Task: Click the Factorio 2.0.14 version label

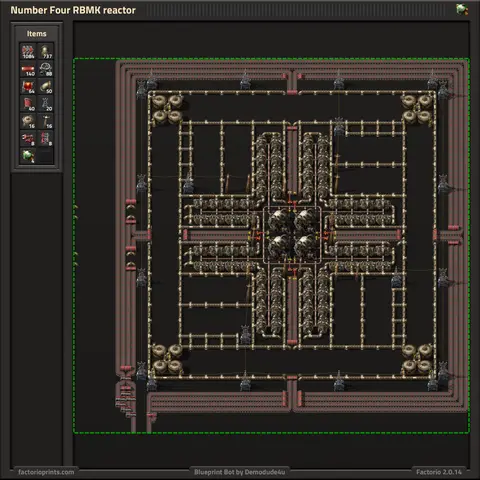Action: (439, 472)
